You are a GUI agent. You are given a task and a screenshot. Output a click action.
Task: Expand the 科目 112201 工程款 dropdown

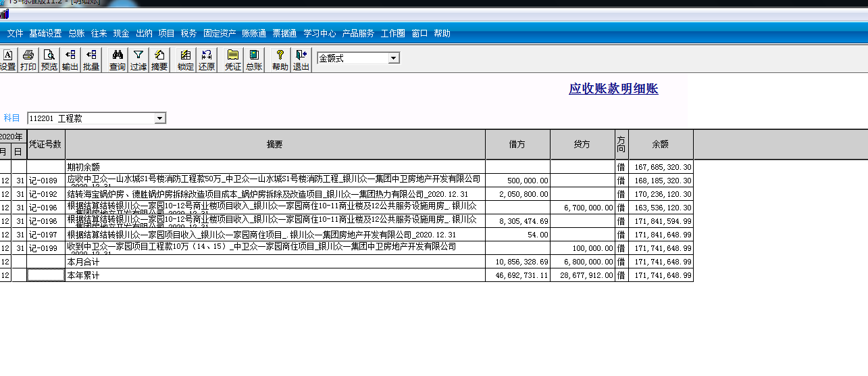click(160, 118)
